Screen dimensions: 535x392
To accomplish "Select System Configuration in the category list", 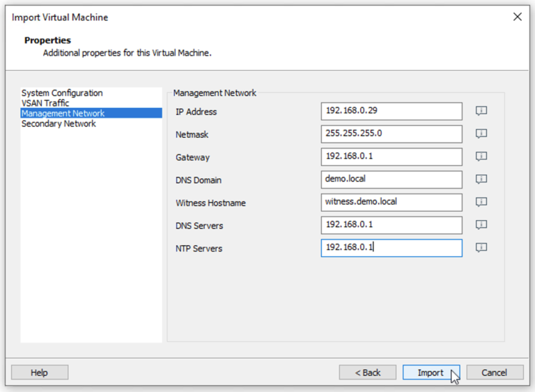I will tap(62, 93).
